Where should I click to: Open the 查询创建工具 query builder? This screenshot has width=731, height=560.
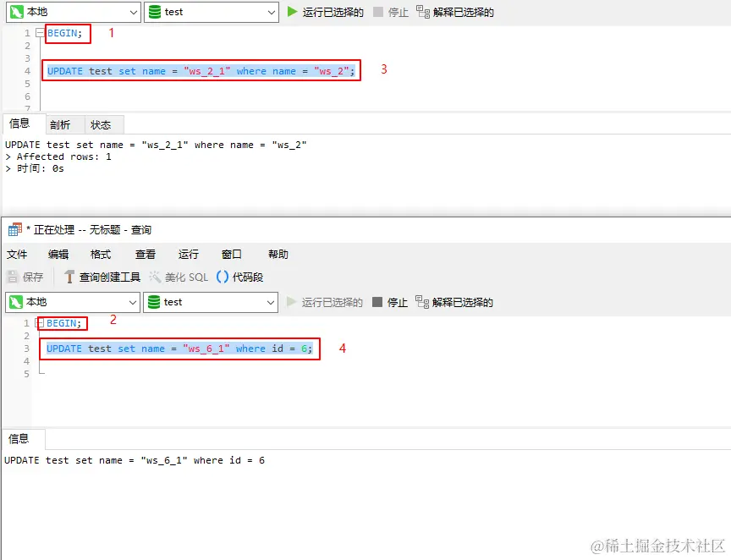tap(102, 277)
